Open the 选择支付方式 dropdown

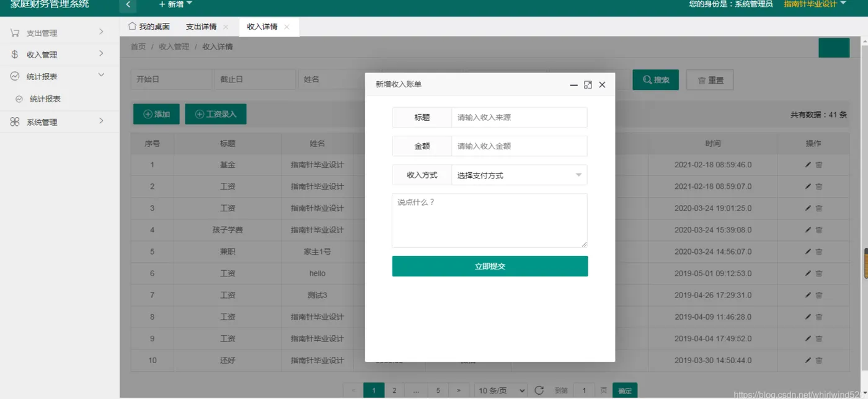point(519,175)
